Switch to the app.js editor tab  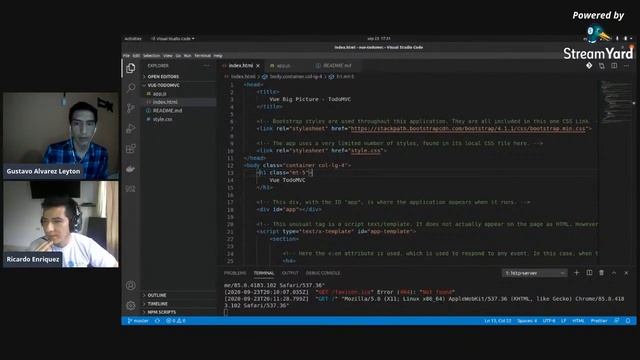283,66
